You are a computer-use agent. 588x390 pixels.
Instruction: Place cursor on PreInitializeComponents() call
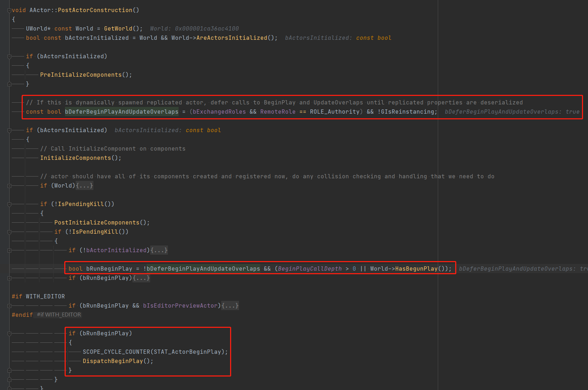point(81,75)
